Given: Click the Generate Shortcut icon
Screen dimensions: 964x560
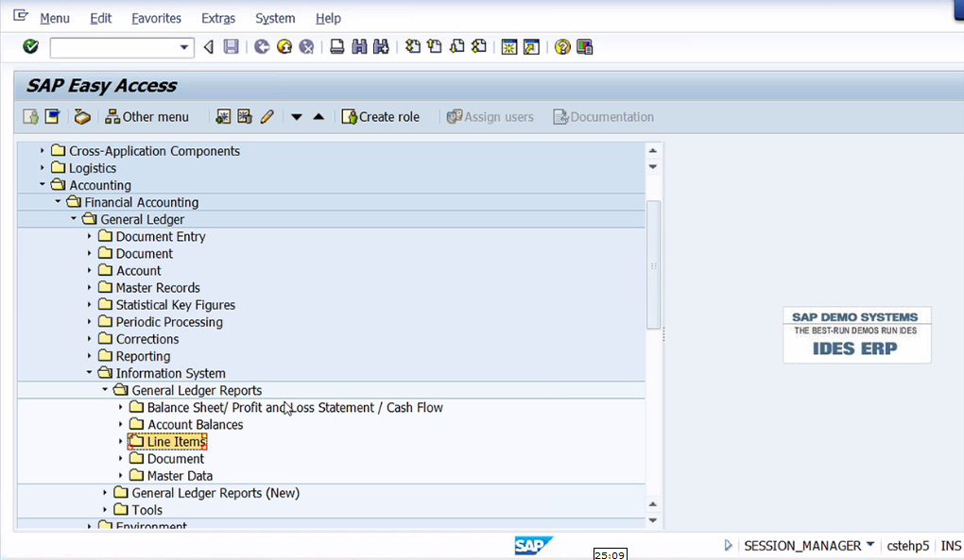Looking at the screenshot, I should pos(531,46).
